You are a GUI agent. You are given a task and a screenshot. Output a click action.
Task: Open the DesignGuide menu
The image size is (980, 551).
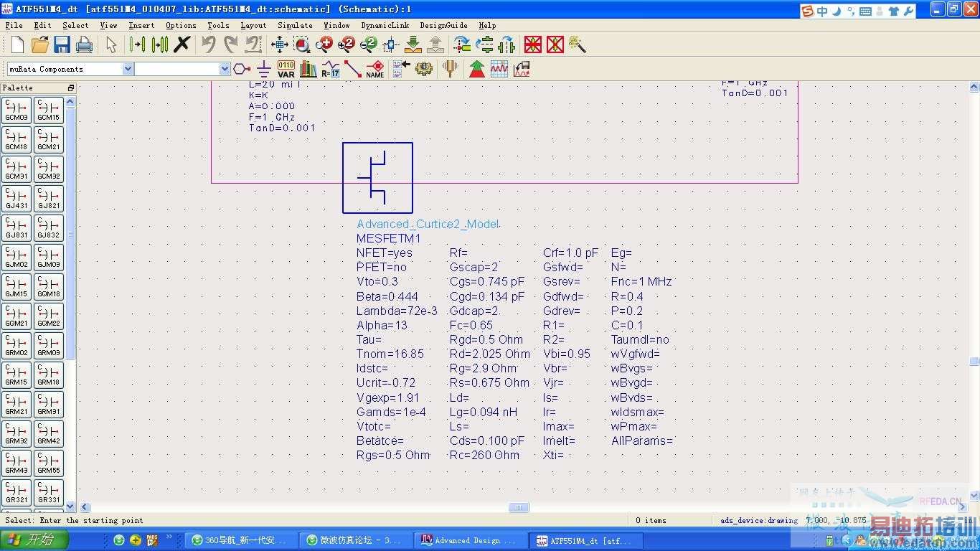pyautogui.click(x=443, y=25)
